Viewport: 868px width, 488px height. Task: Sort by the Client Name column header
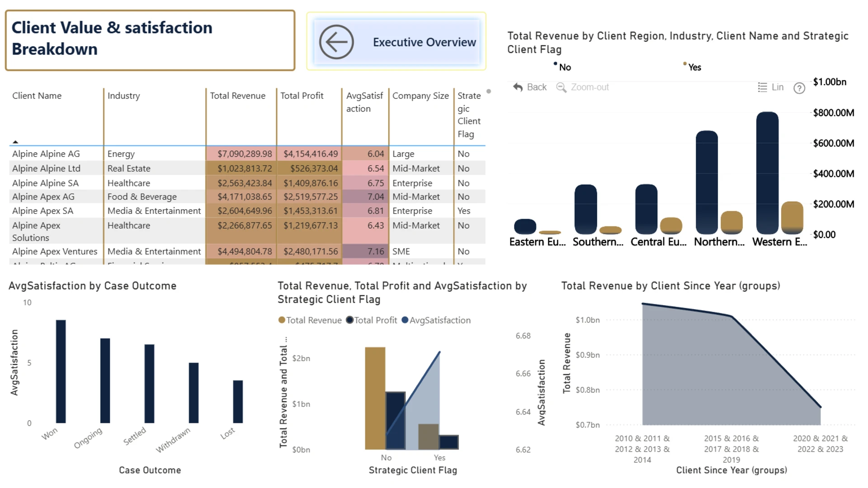click(37, 96)
